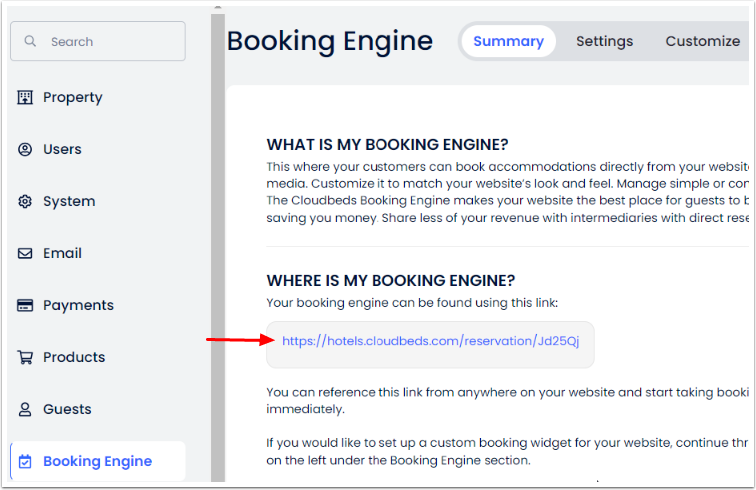The image size is (756, 490).
Task: Click the search magnifier icon
Action: point(31,42)
